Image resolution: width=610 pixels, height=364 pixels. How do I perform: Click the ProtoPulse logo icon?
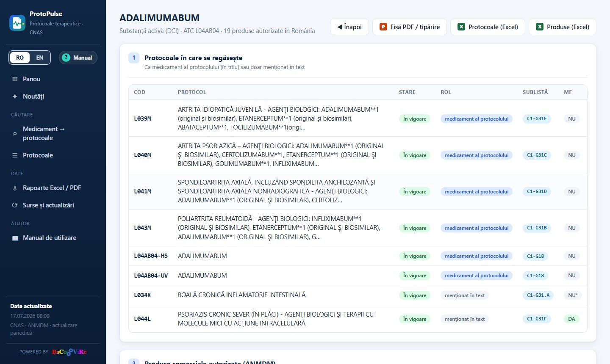tap(17, 23)
